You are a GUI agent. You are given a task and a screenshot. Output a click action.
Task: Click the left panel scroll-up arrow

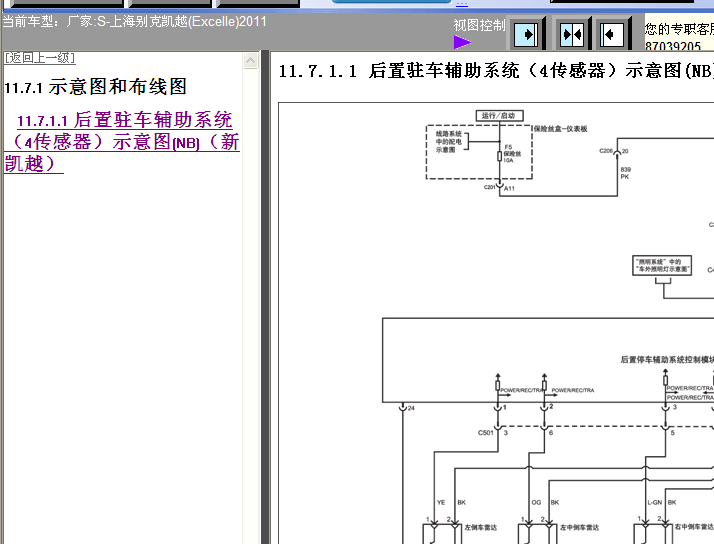(x=250, y=61)
